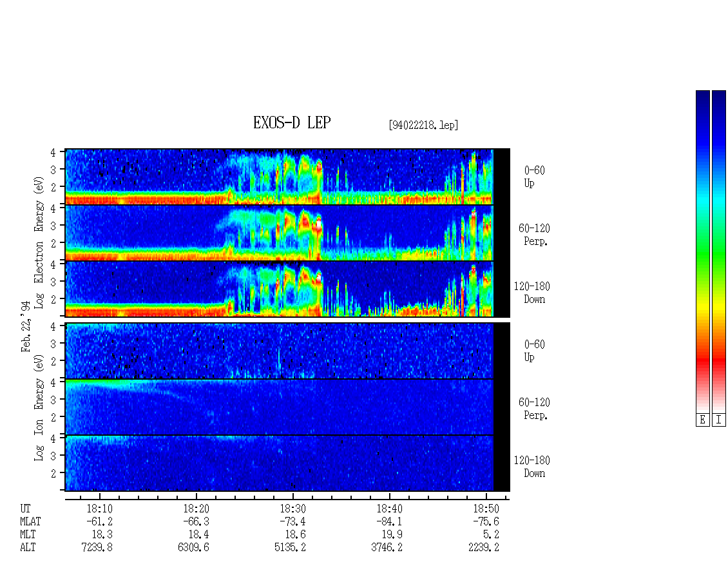Viewport: 728px width, 564px height.
Task: Click the electron panel '120-180 Down' label
Action: tap(532, 293)
